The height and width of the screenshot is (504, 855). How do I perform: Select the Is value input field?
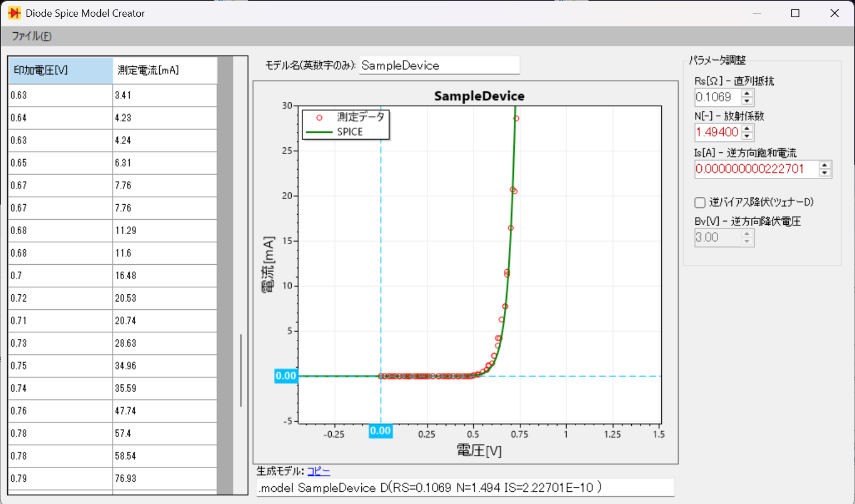(x=751, y=169)
